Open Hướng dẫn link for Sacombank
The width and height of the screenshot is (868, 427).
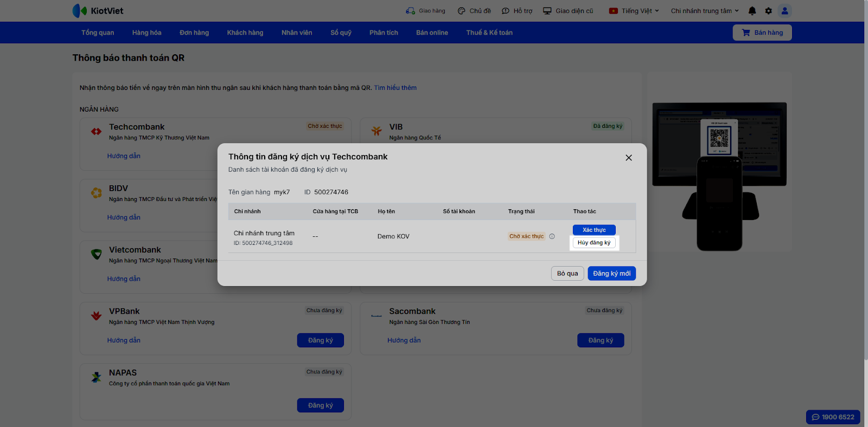click(x=404, y=340)
